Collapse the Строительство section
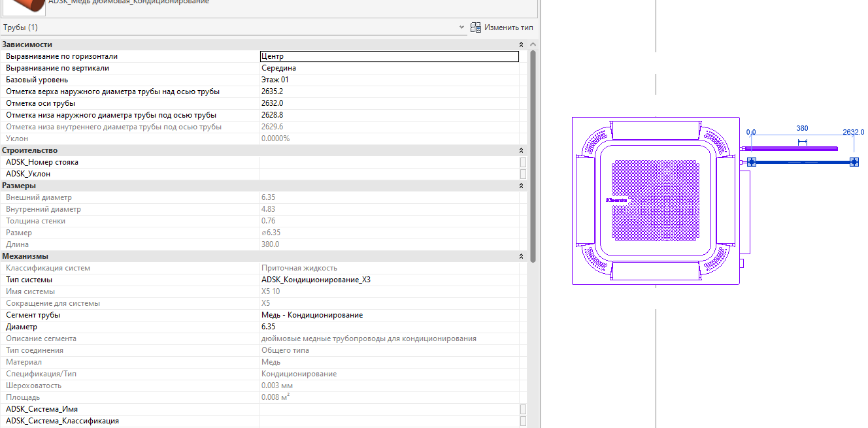Screen dimensions: 868x428 (x=521, y=150)
